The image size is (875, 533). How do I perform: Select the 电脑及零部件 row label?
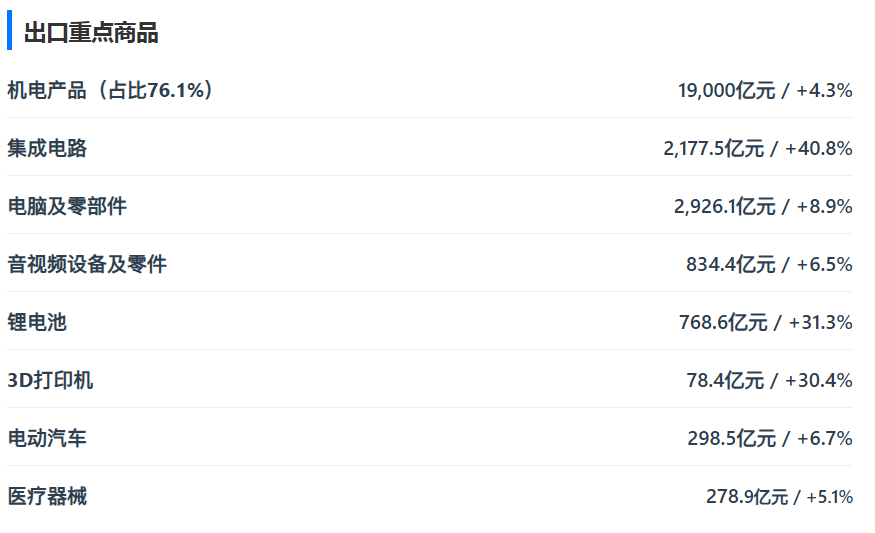67,206
